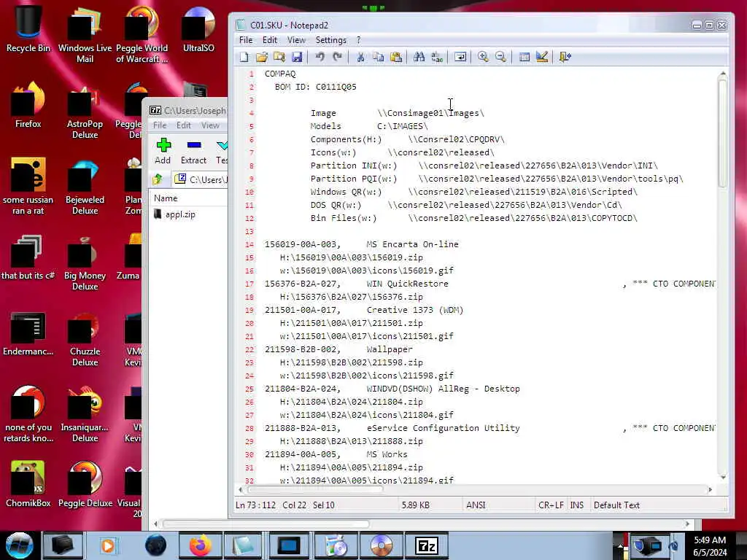747x560 pixels.
Task: Open the File menu in Notepad2
Action: tap(246, 40)
